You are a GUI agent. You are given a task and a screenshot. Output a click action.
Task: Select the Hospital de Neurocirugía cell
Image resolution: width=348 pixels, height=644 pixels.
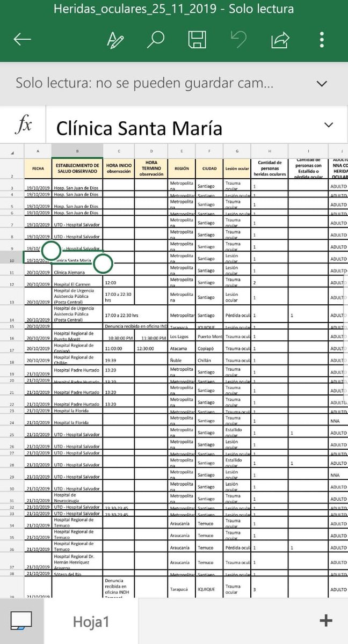click(77, 497)
